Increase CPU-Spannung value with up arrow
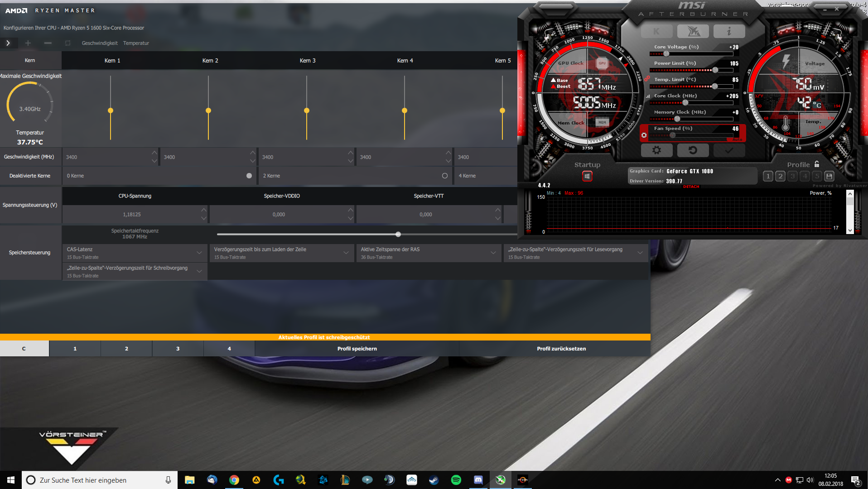868x489 pixels. [x=204, y=210]
